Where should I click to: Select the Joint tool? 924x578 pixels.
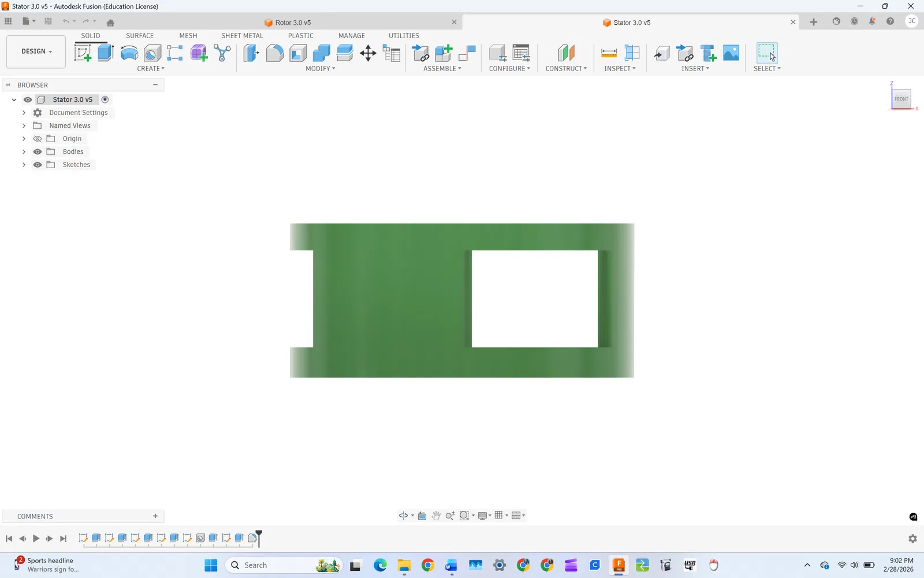[x=467, y=53]
